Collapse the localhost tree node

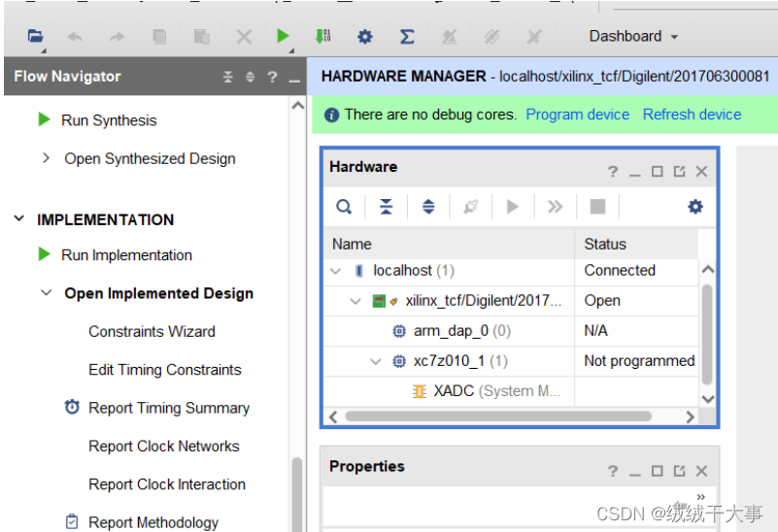pyautogui.click(x=335, y=271)
